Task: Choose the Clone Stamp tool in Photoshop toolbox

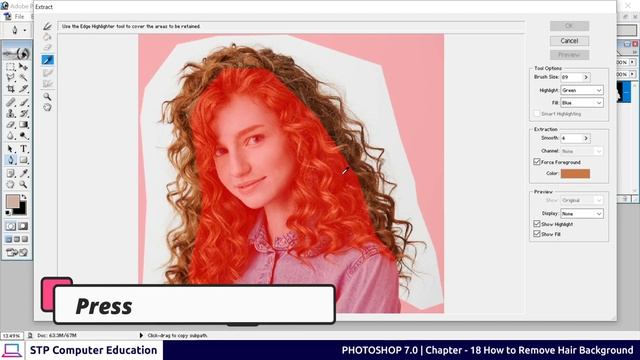Action: (x=11, y=113)
